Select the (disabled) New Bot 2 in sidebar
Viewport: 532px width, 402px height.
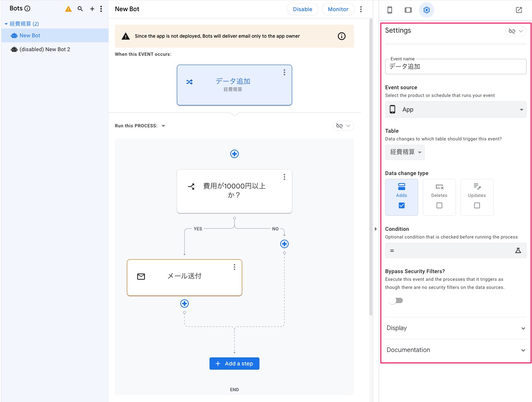(x=44, y=49)
